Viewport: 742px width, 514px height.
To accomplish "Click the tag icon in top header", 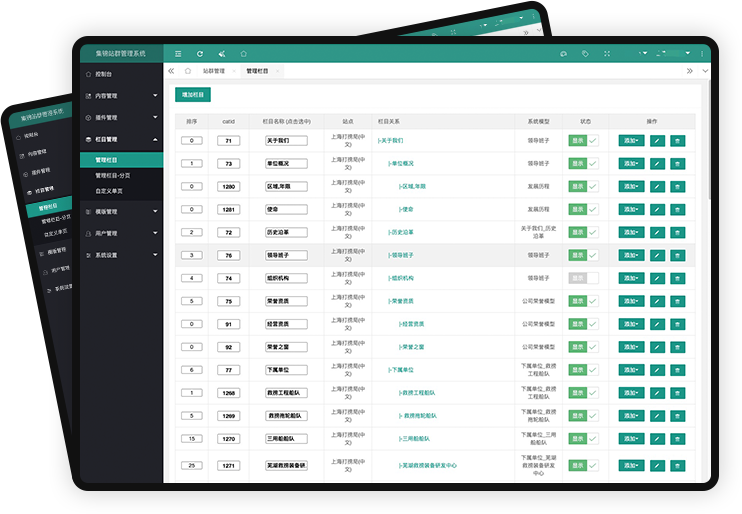I will pyautogui.click(x=585, y=53).
